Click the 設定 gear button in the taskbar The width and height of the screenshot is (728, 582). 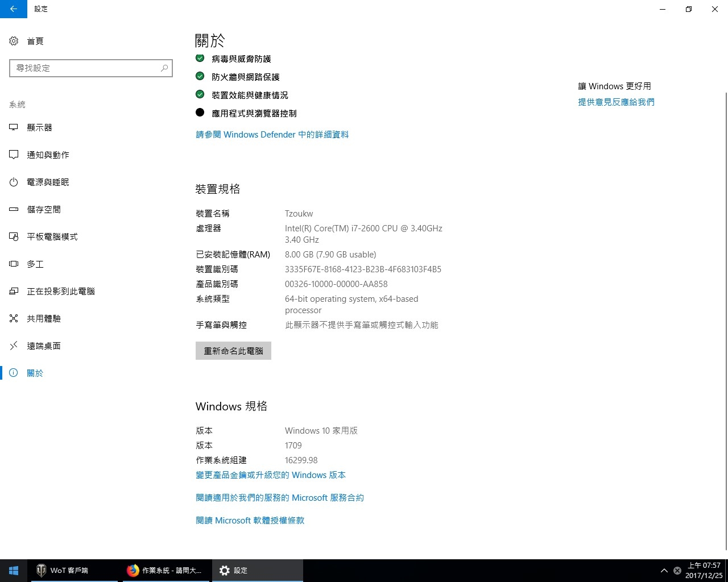257,571
